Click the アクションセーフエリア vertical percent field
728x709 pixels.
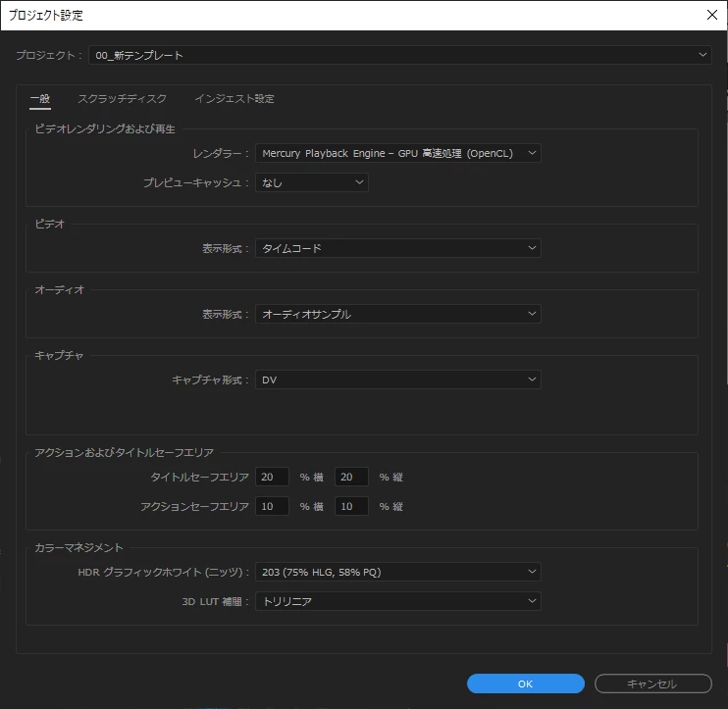pos(351,506)
